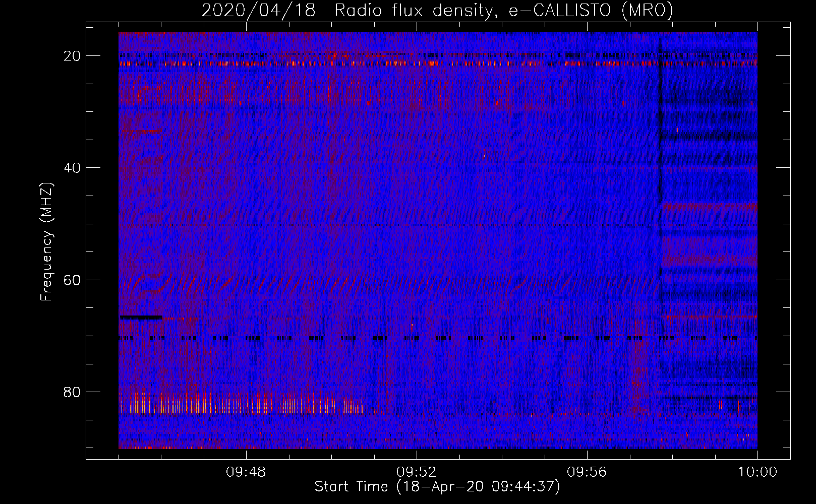Click the frequency tick label "60"

pos(73,280)
